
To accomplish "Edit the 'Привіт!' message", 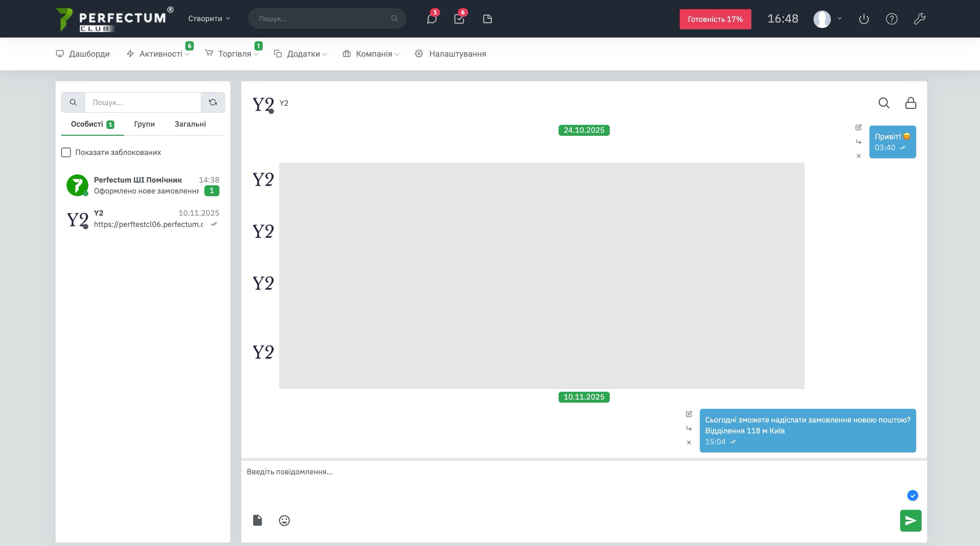I will tap(858, 128).
